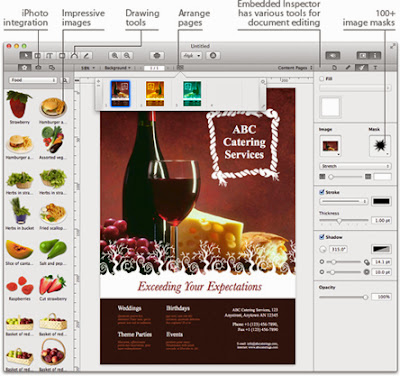Click the shadow angle dial

tap(323, 249)
